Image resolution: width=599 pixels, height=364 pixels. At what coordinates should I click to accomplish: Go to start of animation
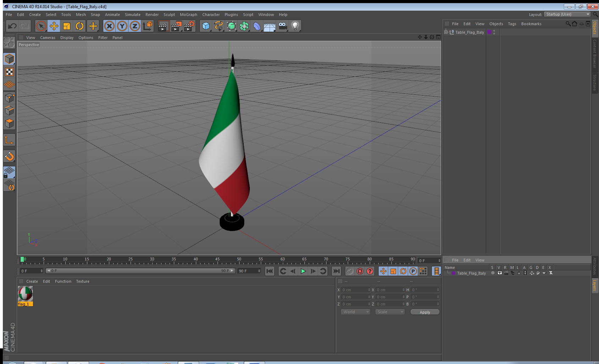270,271
